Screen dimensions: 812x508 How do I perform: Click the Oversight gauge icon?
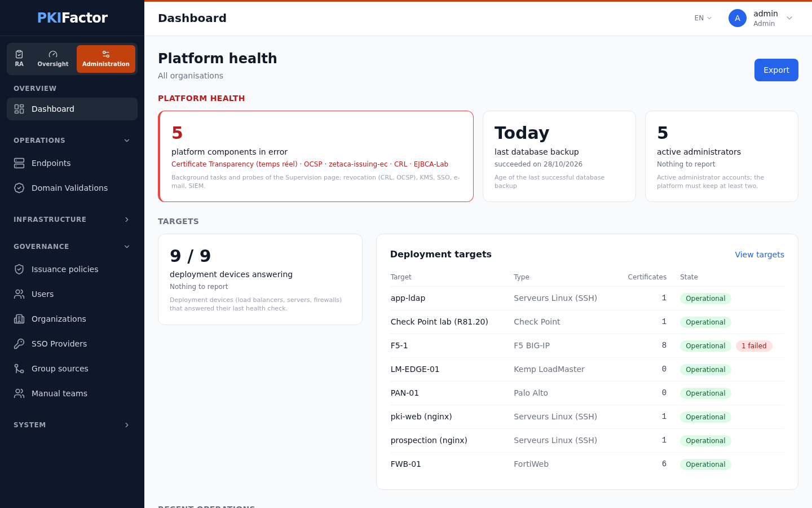pos(53,54)
